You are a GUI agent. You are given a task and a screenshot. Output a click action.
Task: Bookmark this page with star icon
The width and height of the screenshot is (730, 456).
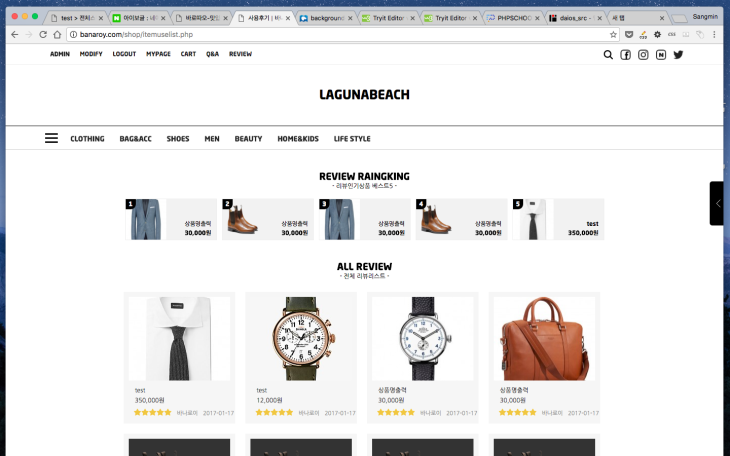[613, 34]
